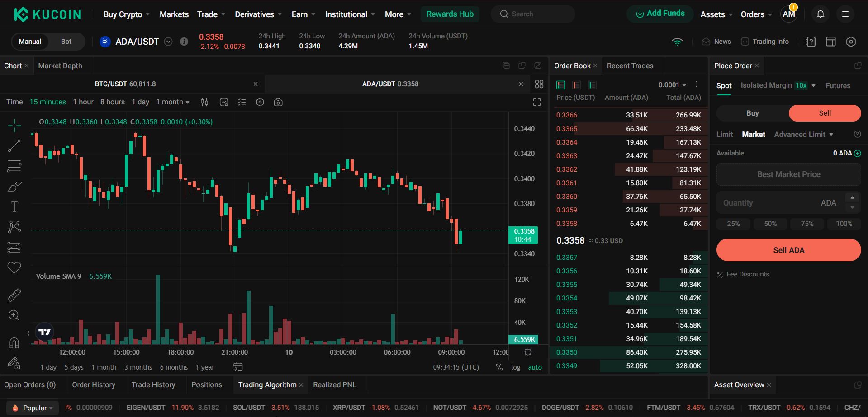Select the ruler measure tool
868x417 pixels.
pos(14,295)
